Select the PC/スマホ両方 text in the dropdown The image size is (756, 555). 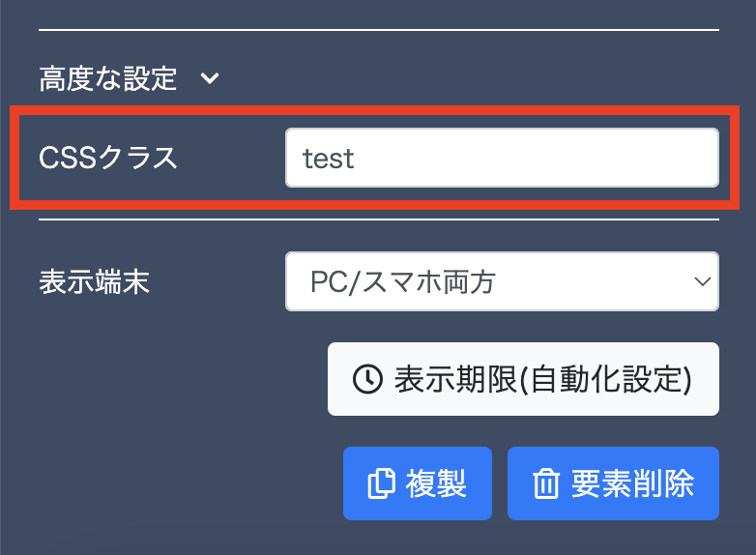(402, 281)
